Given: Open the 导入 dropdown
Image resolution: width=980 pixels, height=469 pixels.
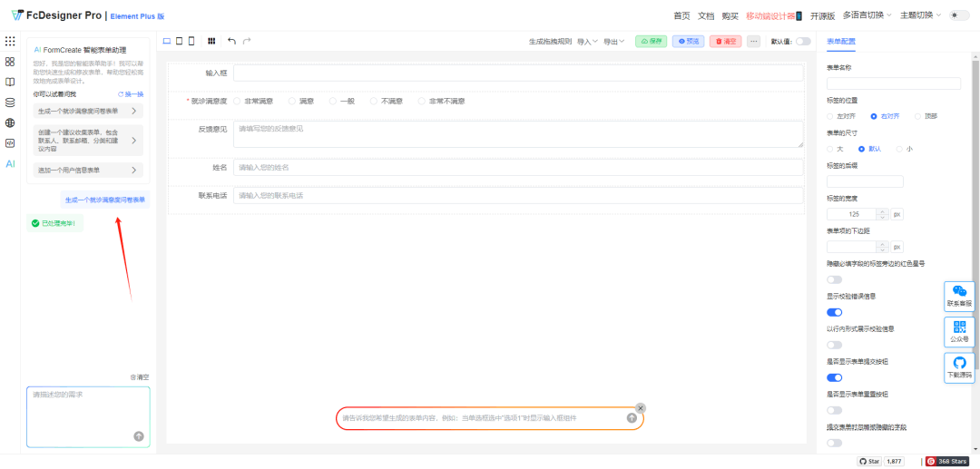Looking at the screenshot, I should tap(587, 41).
